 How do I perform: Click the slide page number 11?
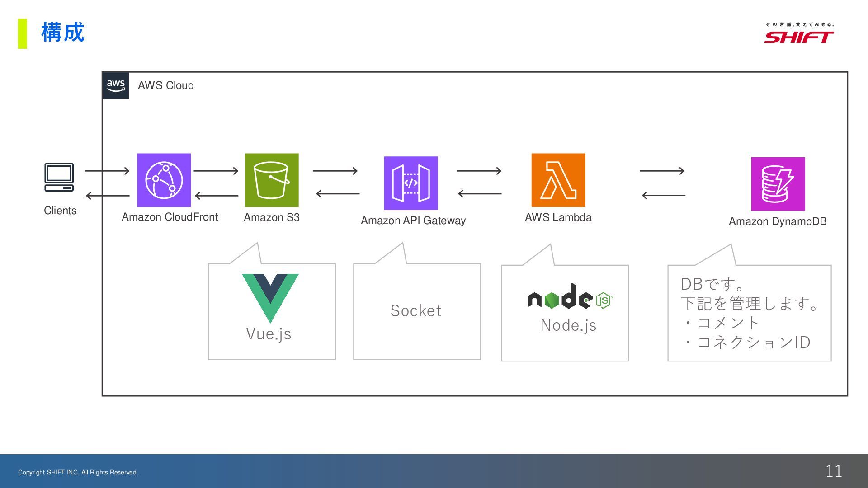tap(833, 471)
